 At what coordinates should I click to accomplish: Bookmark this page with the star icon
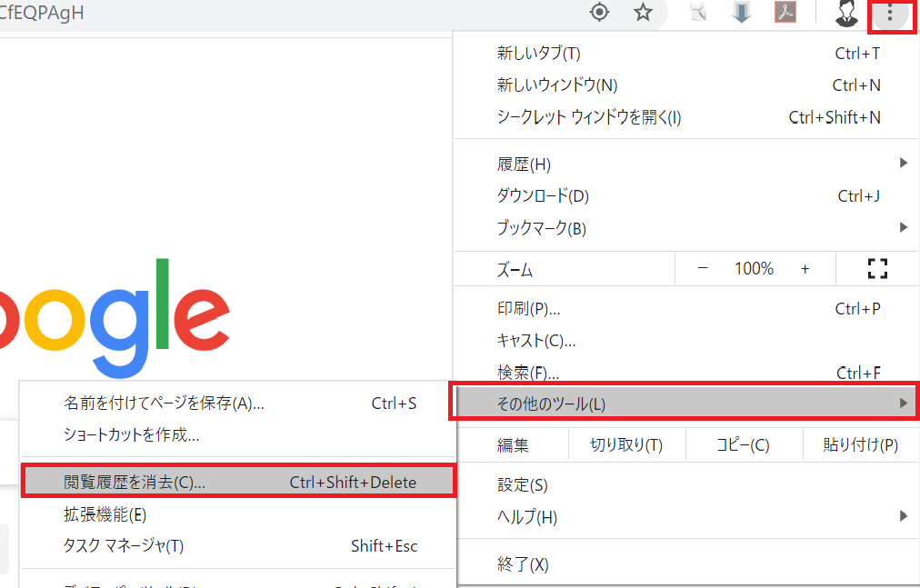[x=644, y=13]
